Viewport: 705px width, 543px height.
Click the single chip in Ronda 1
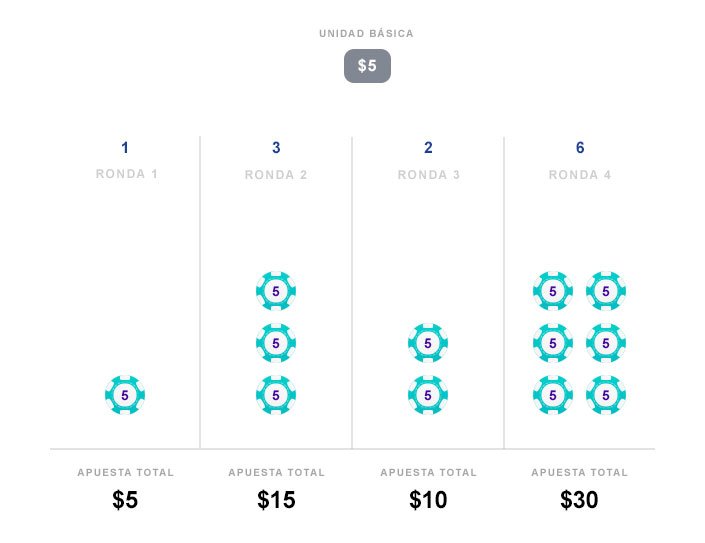pos(125,395)
